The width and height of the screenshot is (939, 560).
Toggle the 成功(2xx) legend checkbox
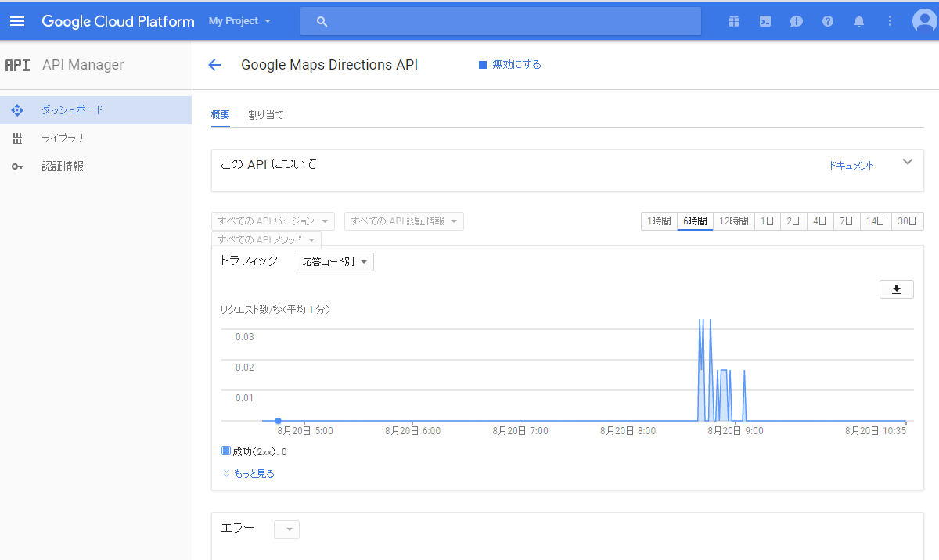coord(226,451)
